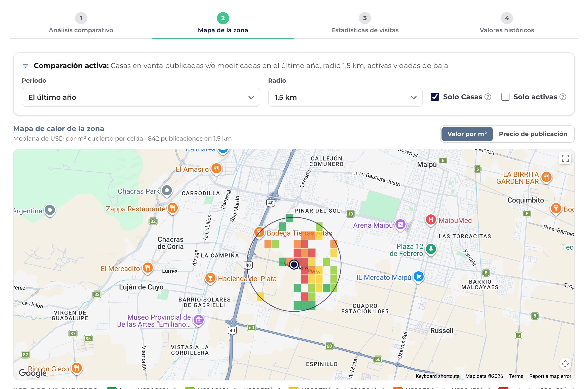This screenshot has height=389, width=588.
Task: Click the Argentina grey location marker
Action: coord(50,210)
